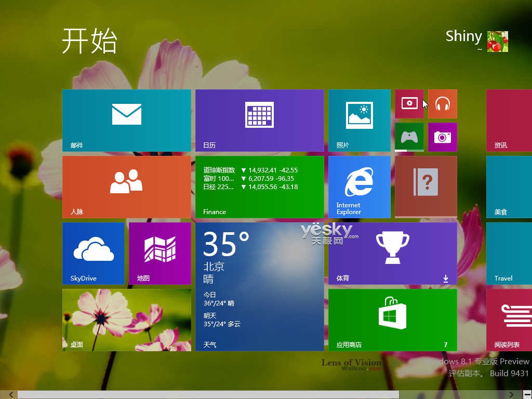The width and height of the screenshot is (532, 399).
Task: Open the 日历 Calendar tile
Action: click(260, 121)
